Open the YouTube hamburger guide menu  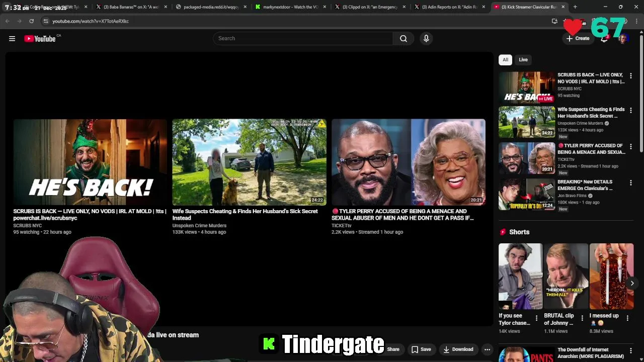[12, 38]
